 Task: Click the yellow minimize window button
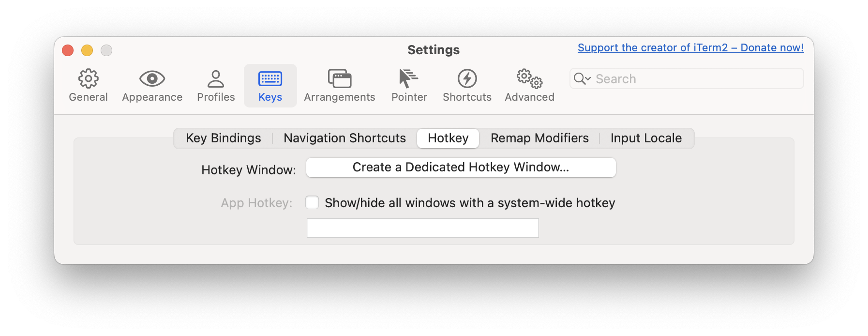87,50
